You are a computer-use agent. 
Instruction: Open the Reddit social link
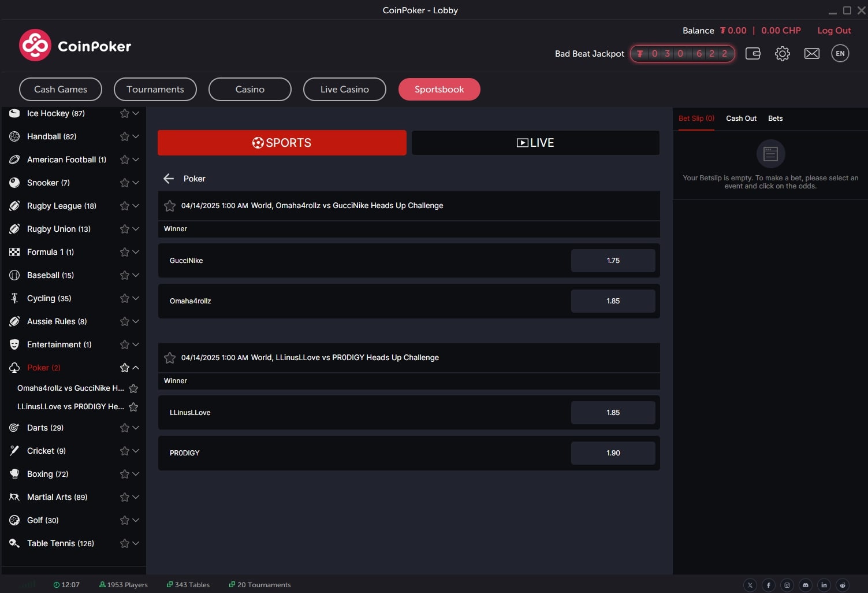(x=843, y=585)
